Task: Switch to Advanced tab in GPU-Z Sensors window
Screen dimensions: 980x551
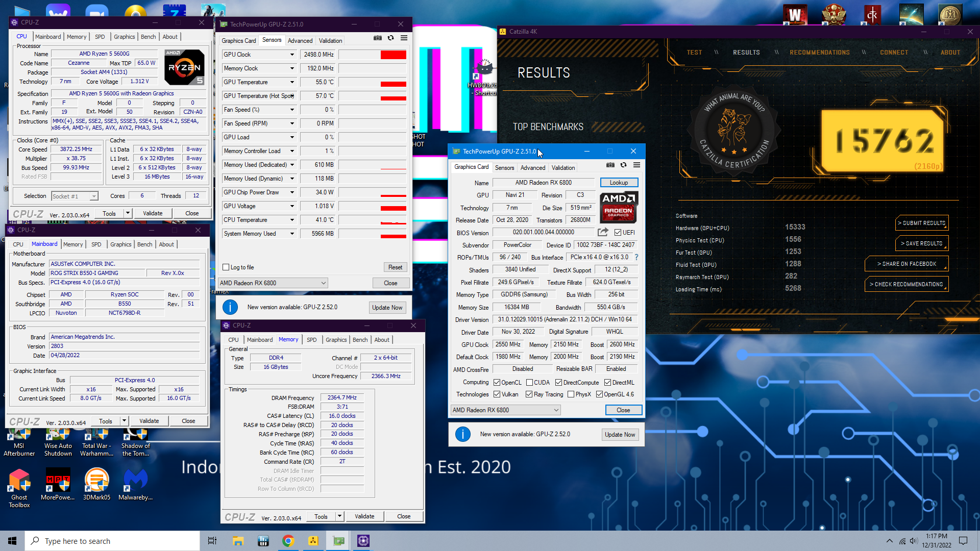Action: [x=300, y=41]
